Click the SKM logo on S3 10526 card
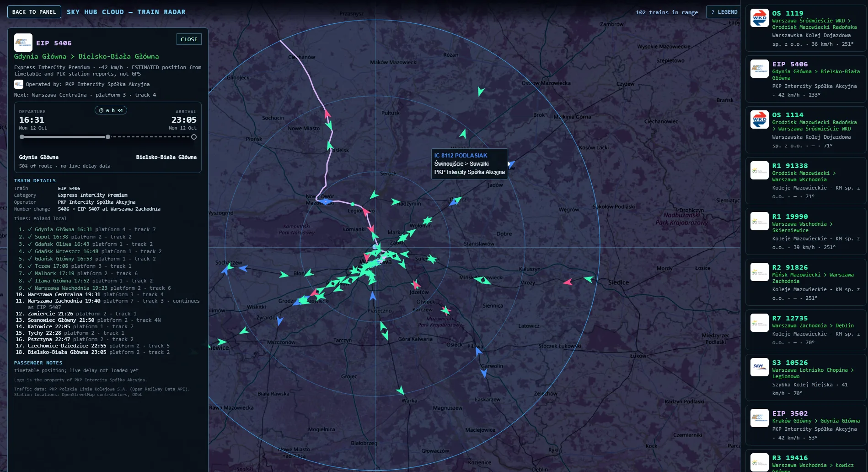The image size is (868, 472). (x=760, y=368)
